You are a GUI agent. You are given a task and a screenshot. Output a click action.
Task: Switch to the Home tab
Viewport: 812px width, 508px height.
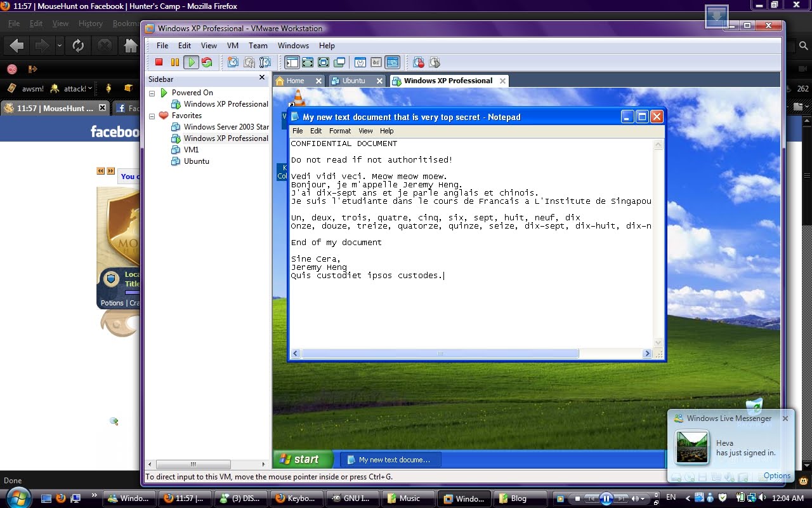[x=295, y=81]
